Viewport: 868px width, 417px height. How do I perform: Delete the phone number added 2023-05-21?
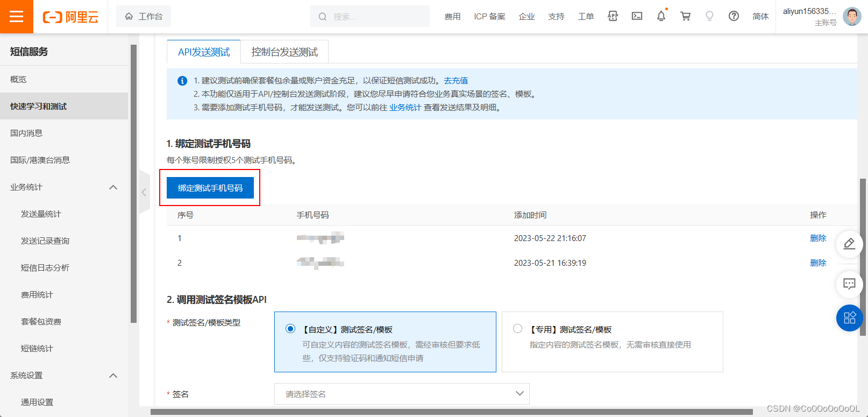point(818,263)
